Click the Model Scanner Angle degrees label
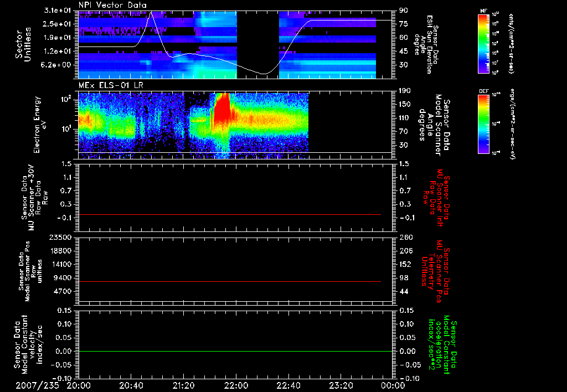The height and width of the screenshot is (392, 567). pyautogui.click(x=434, y=125)
